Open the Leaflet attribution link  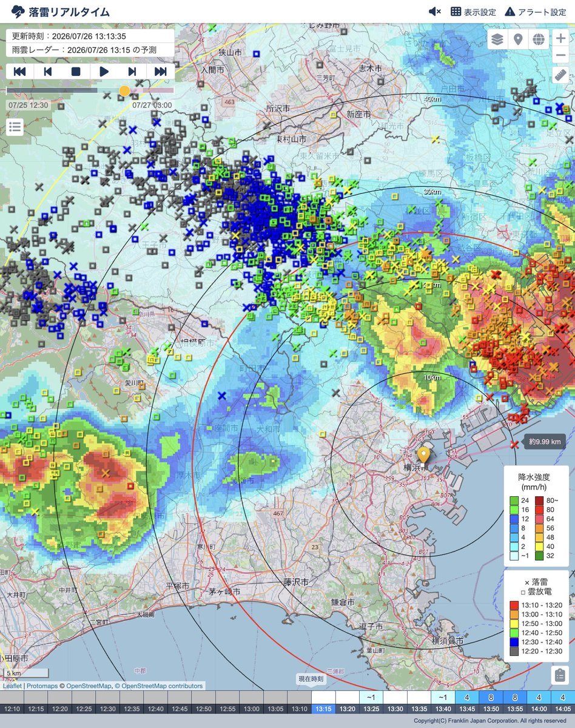[12, 686]
